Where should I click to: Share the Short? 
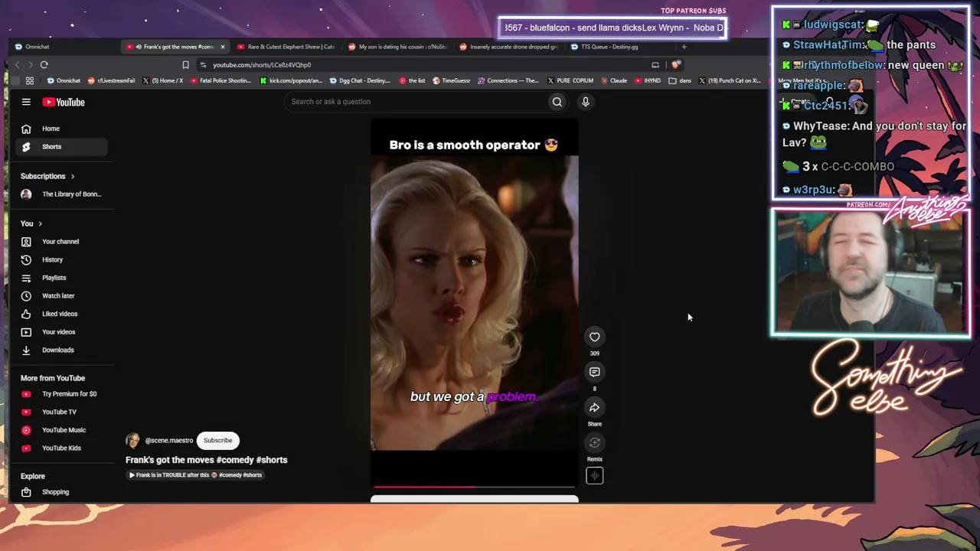point(595,407)
